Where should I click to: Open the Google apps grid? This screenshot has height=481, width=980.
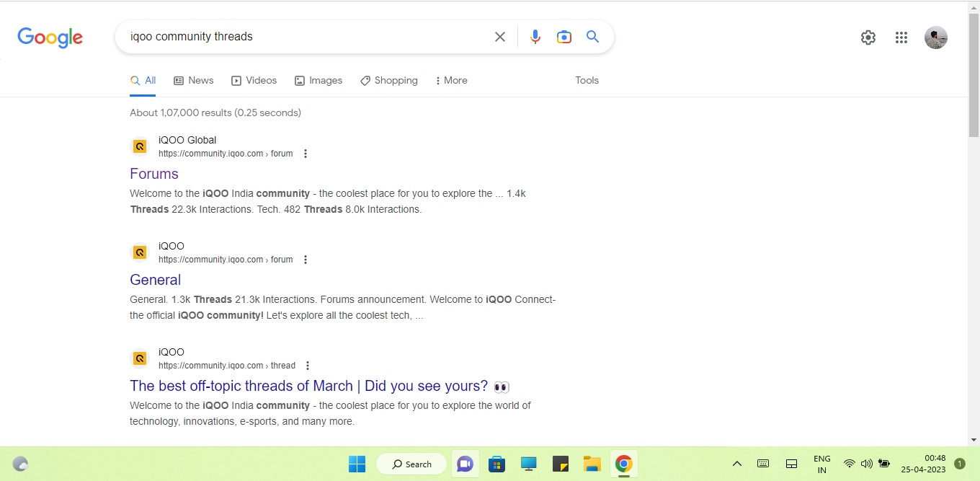(x=901, y=37)
